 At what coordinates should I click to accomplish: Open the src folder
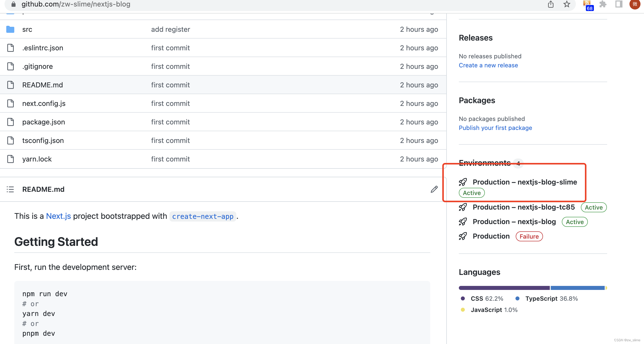(27, 30)
